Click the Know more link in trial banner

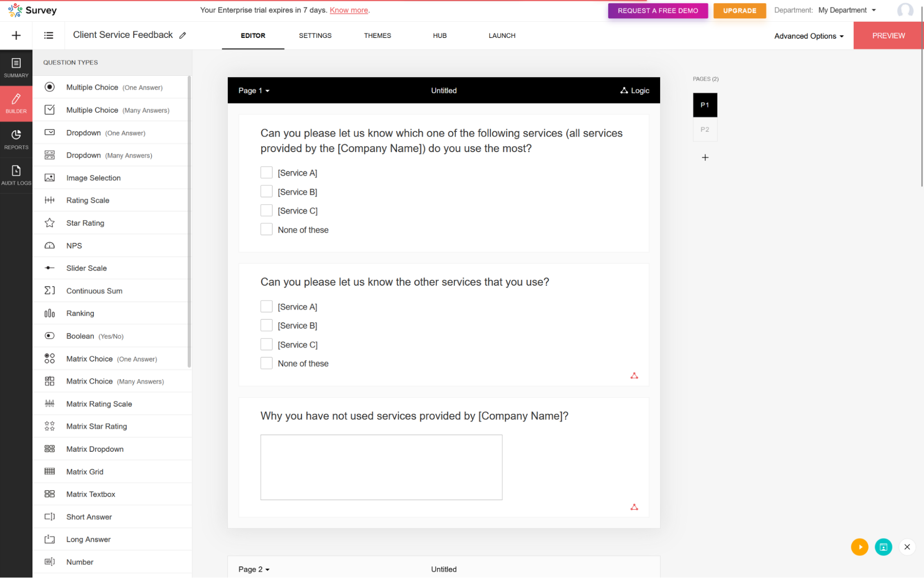coord(351,10)
